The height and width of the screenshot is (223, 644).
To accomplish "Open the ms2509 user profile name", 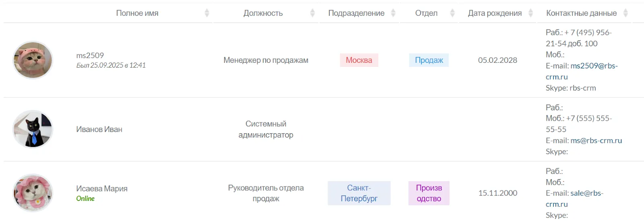I will click(x=90, y=56).
